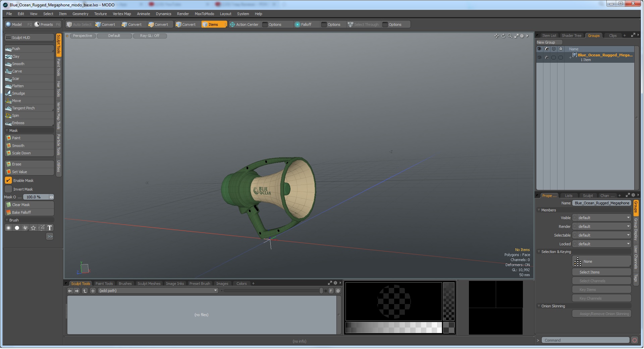Click the Set Value button

29,172
